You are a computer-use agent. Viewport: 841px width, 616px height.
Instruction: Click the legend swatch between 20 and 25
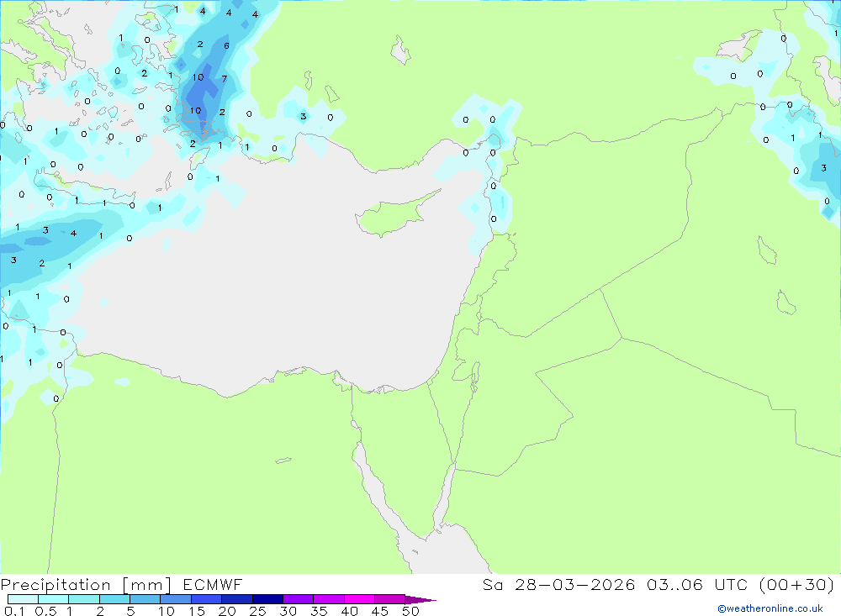(x=236, y=599)
